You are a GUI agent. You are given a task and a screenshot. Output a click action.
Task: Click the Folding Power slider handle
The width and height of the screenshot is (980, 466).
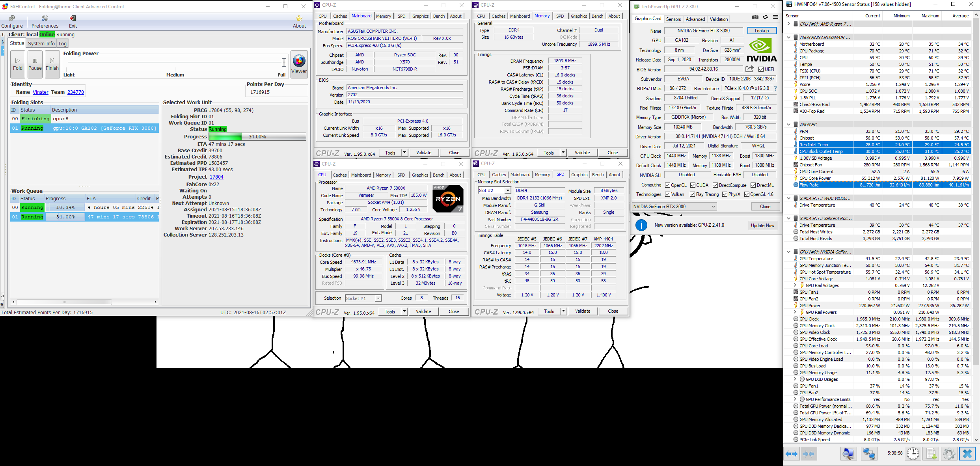click(x=284, y=62)
